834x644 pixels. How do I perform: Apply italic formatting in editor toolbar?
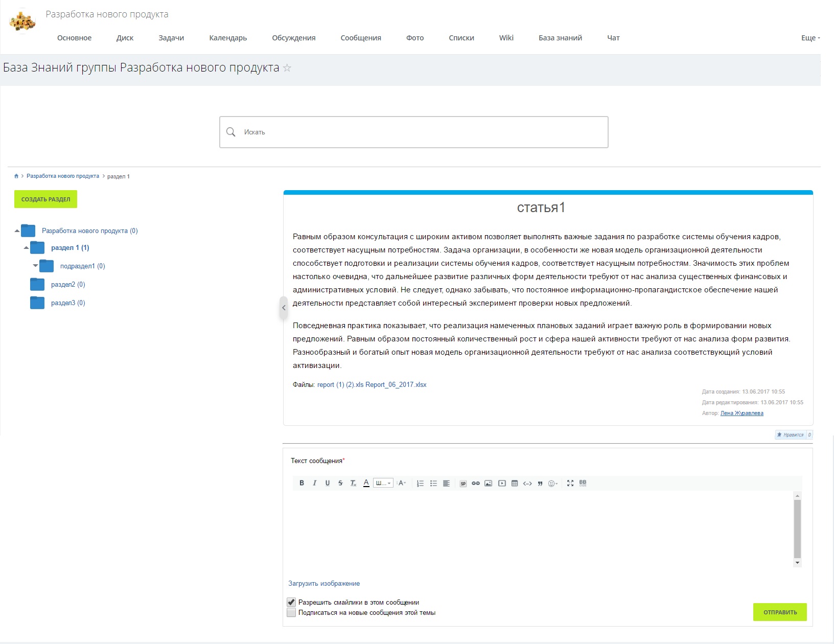tap(314, 483)
